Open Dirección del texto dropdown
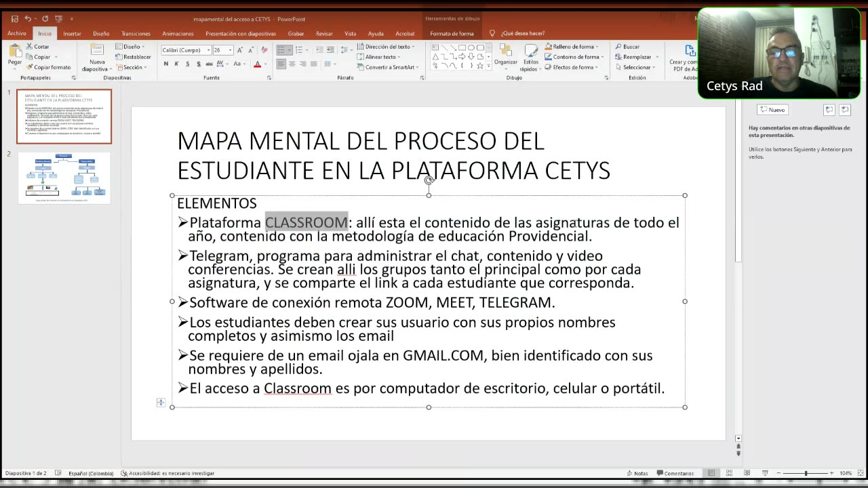868x488 pixels. tap(386, 47)
